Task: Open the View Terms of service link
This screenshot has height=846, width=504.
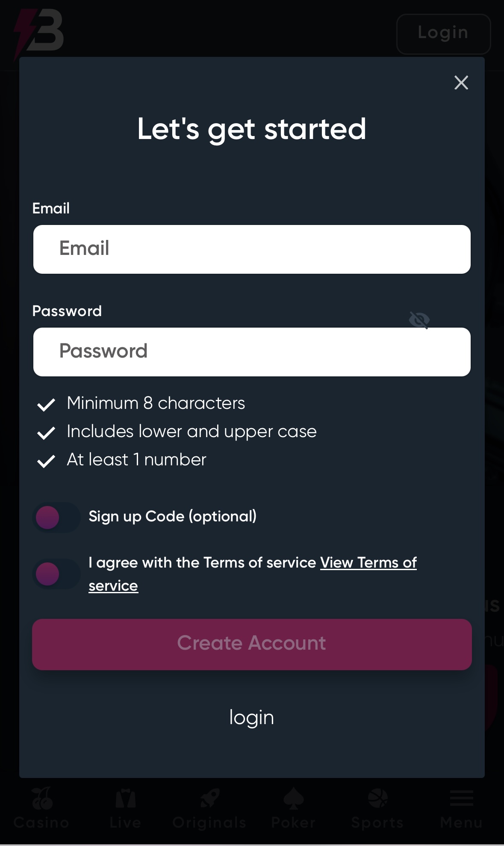Action: (x=368, y=563)
